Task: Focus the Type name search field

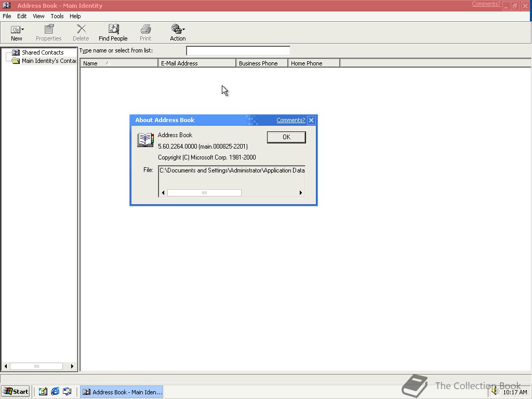Action: (x=238, y=51)
